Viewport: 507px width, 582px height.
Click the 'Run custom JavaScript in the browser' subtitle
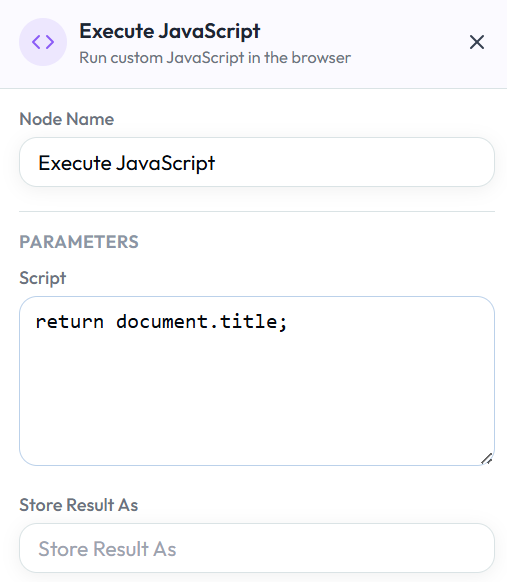click(215, 58)
